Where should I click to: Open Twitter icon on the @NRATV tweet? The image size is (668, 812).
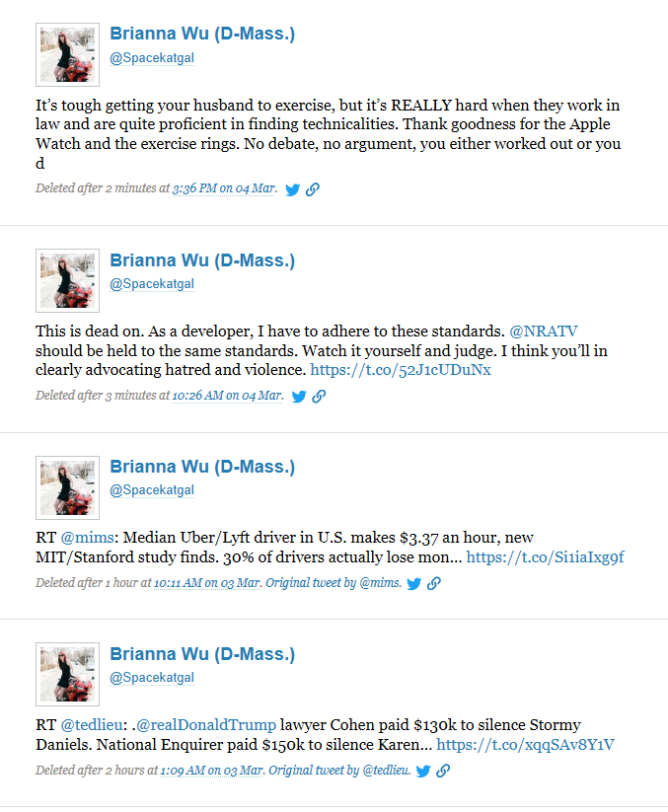299,397
